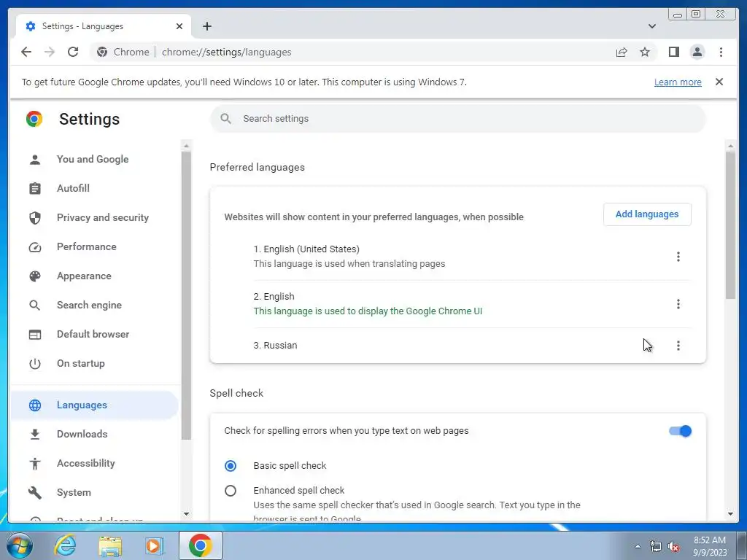747x560 pixels.
Task: Click the Add languages button
Action: tap(647, 214)
